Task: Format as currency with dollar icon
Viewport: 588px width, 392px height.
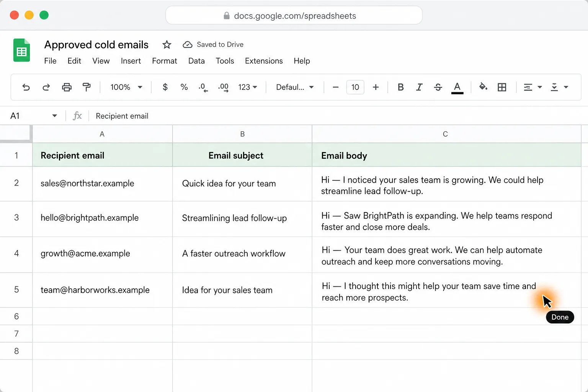Action: point(165,87)
